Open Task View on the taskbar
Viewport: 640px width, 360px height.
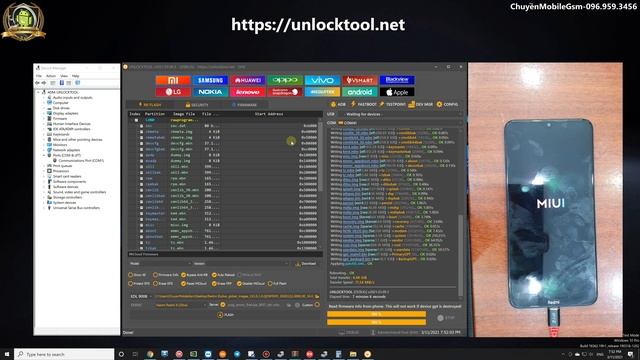click(x=135, y=354)
